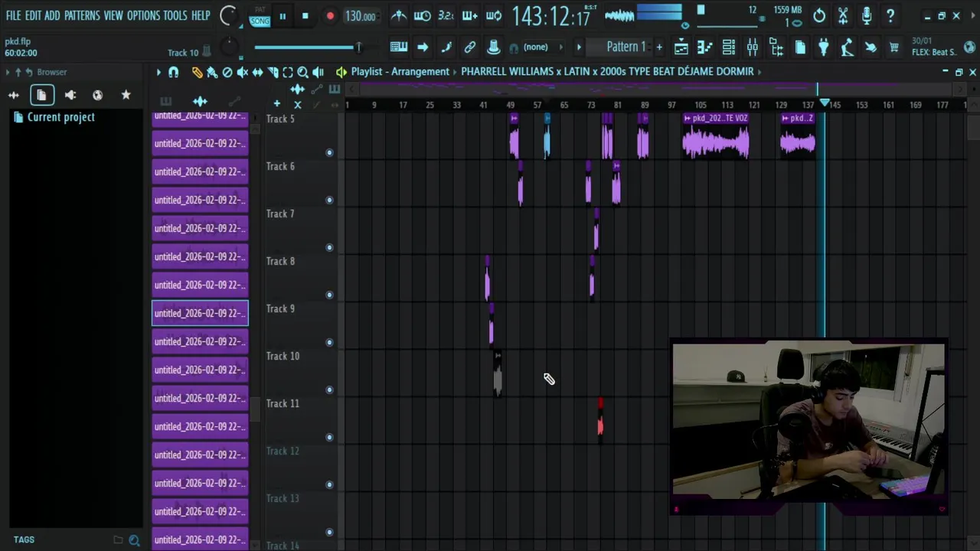Open the FILE menu

[x=13, y=15]
